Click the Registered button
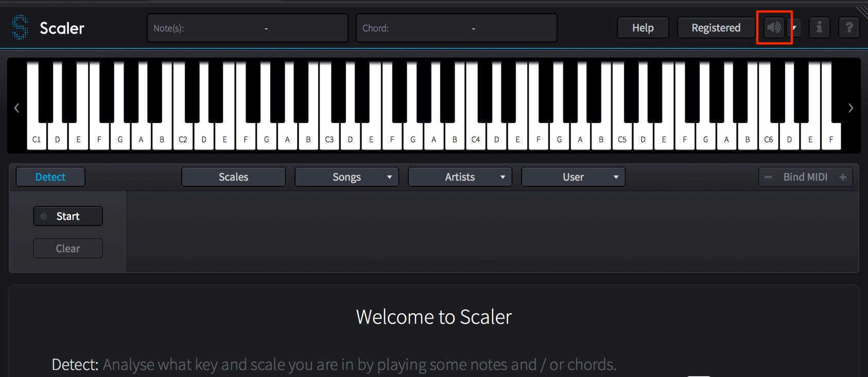The image size is (868, 377). [716, 28]
